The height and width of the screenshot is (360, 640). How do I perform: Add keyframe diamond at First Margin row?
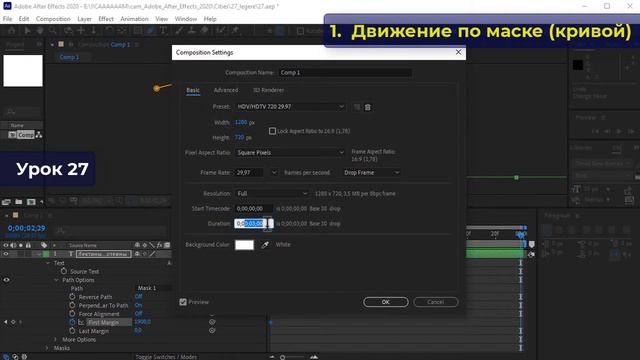tap(13, 322)
